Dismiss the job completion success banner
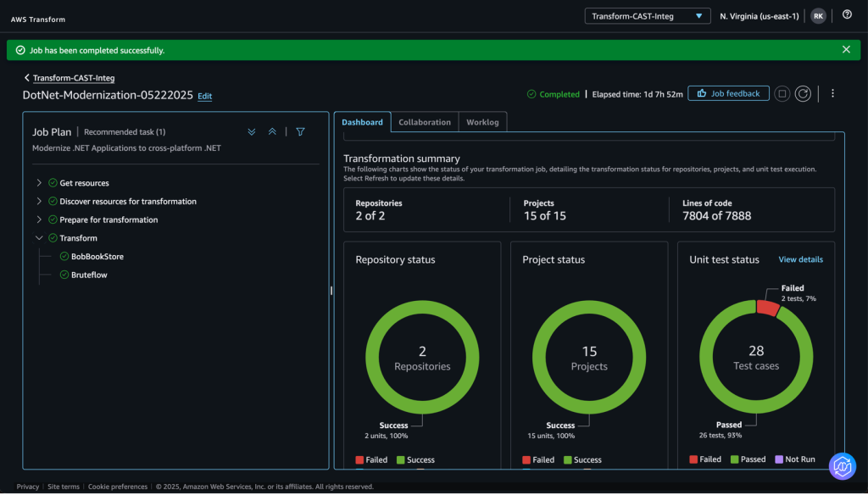The width and height of the screenshot is (868, 495). [x=845, y=49]
